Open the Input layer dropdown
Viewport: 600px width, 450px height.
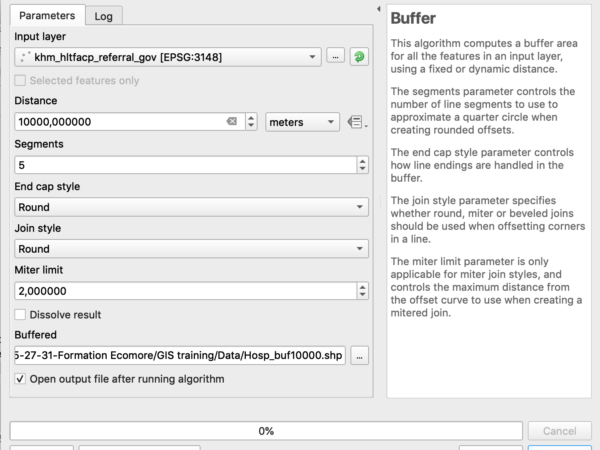(x=168, y=57)
